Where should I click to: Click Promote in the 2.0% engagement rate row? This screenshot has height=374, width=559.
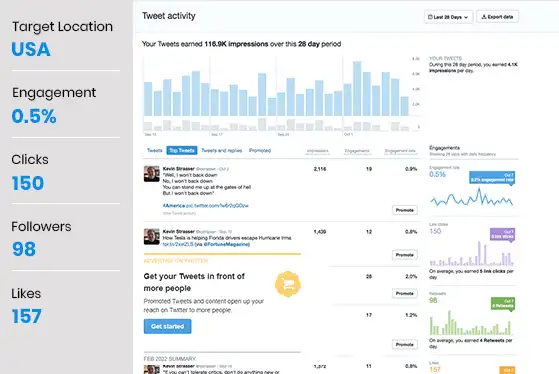(405, 293)
